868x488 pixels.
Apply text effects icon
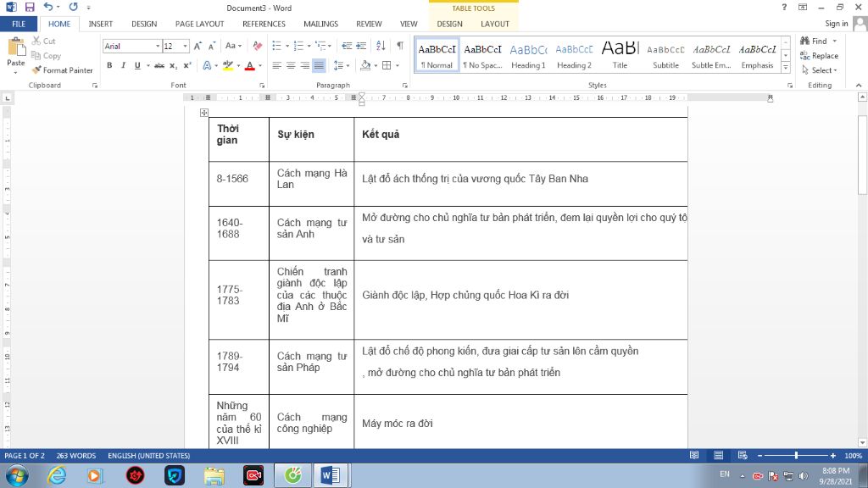point(207,65)
